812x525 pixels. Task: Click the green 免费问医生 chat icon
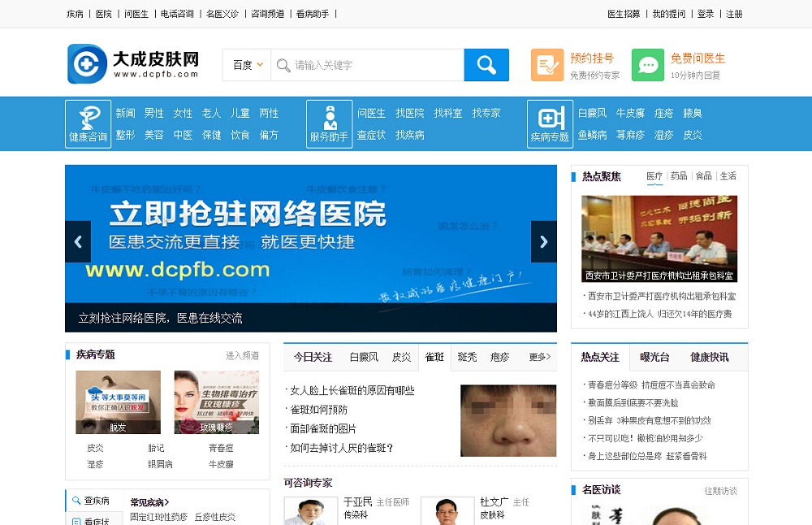pyautogui.click(x=647, y=65)
